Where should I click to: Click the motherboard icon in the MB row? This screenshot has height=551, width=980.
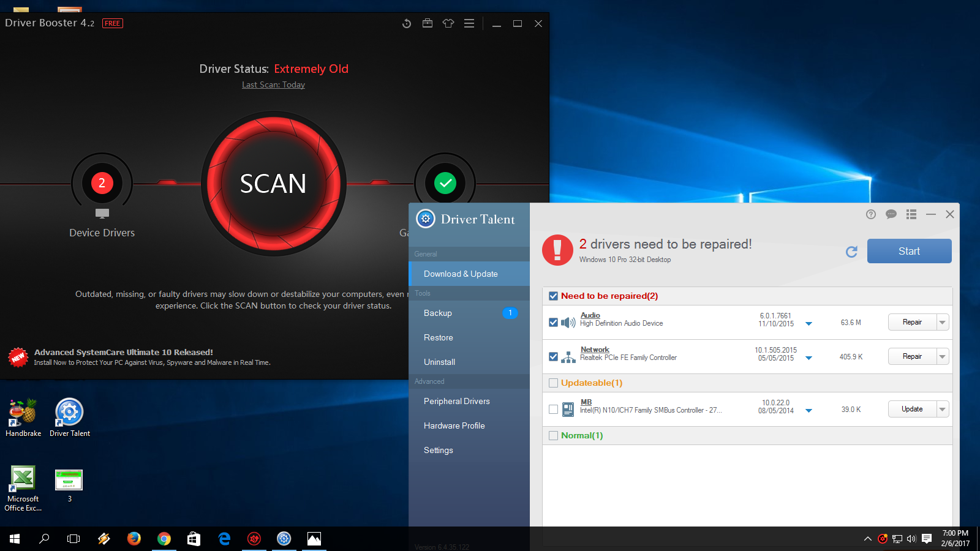click(568, 409)
